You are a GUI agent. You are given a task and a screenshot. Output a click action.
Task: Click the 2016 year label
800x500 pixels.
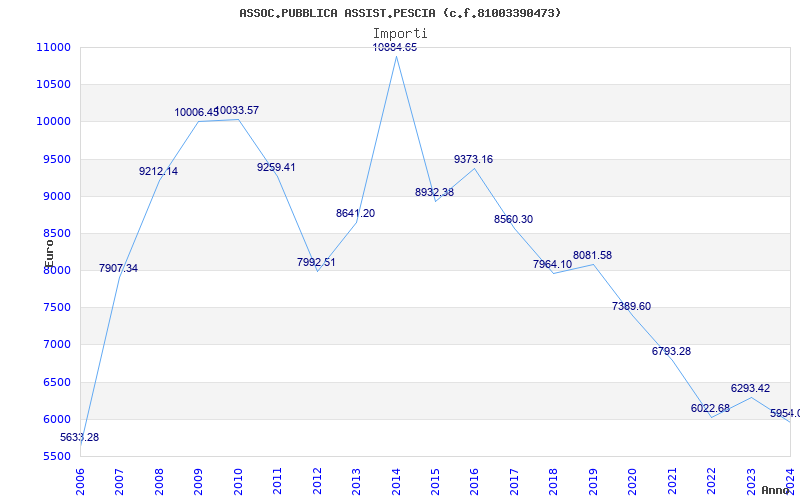point(474,482)
